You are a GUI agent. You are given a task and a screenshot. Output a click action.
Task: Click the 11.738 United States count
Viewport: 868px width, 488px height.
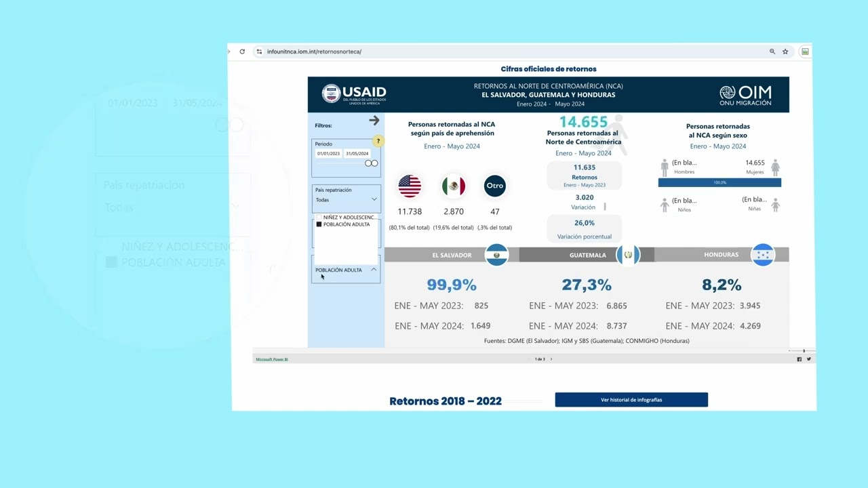click(x=410, y=211)
